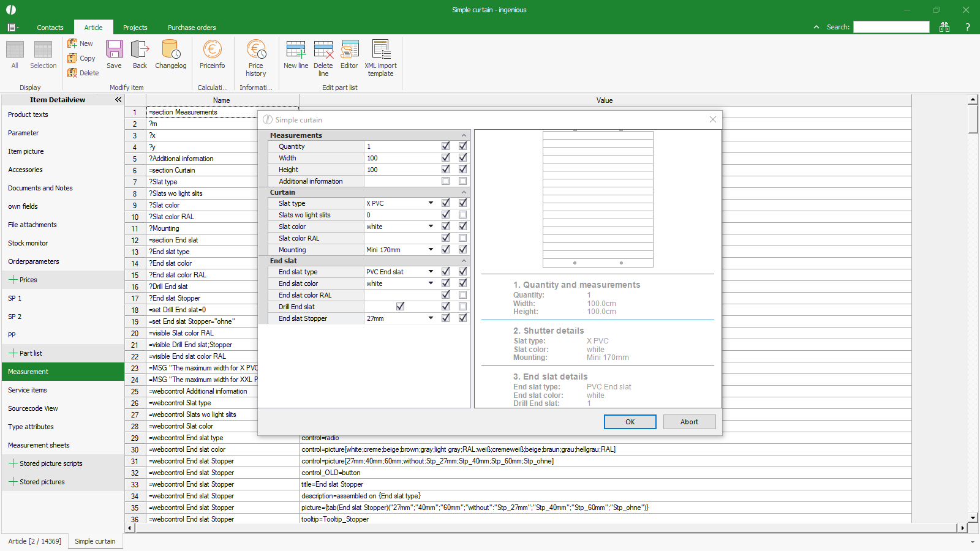Screen dimensions: 980x551
Task: Click the vertical scrollbar down arrow
Action: (x=973, y=518)
